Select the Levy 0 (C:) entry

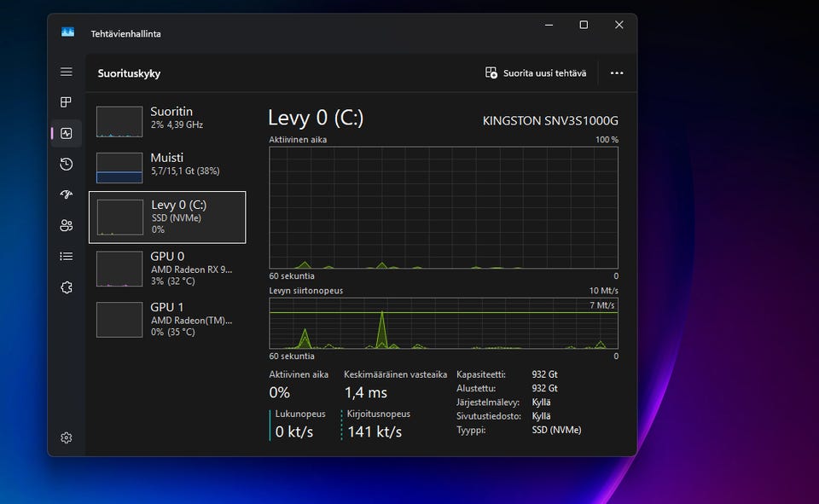(x=167, y=217)
